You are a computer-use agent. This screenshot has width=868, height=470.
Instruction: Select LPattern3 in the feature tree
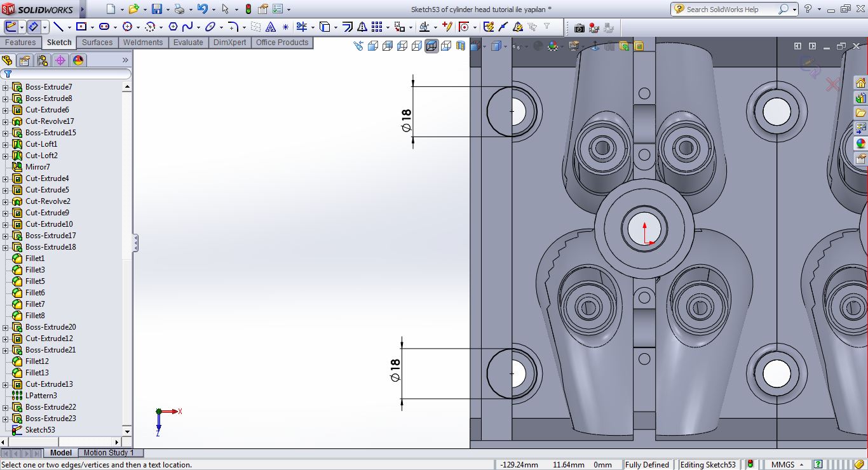[41, 396]
